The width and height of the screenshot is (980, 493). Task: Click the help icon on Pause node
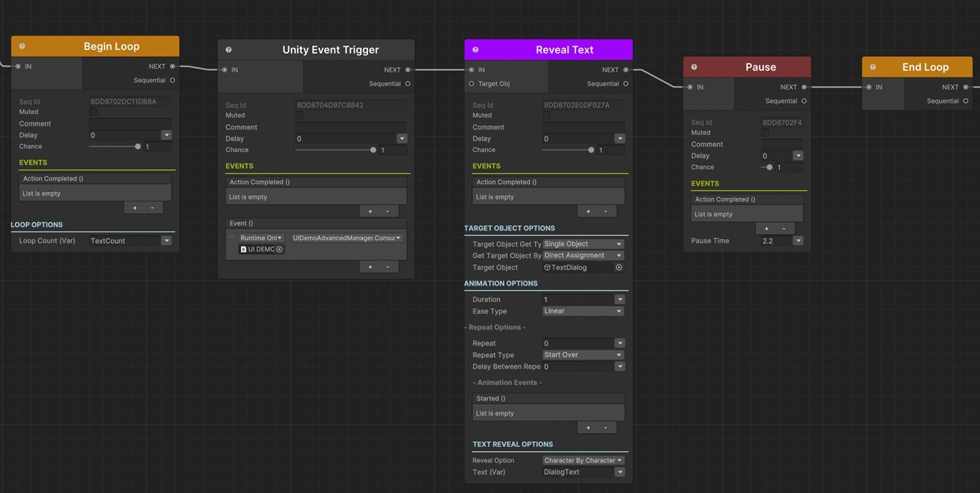(694, 67)
